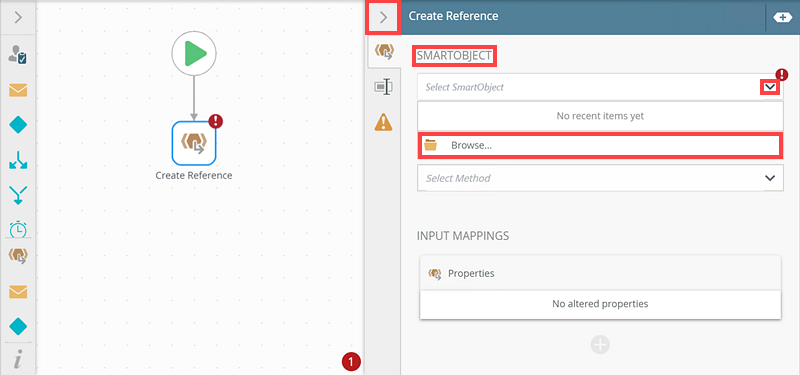Choose the timer clock icon in toolbox

click(x=18, y=229)
